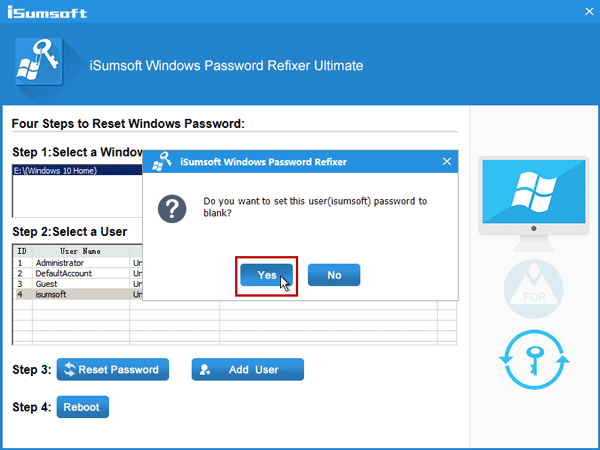Select the Guest user row
The image size is (600, 450).
click(x=78, y=284)
